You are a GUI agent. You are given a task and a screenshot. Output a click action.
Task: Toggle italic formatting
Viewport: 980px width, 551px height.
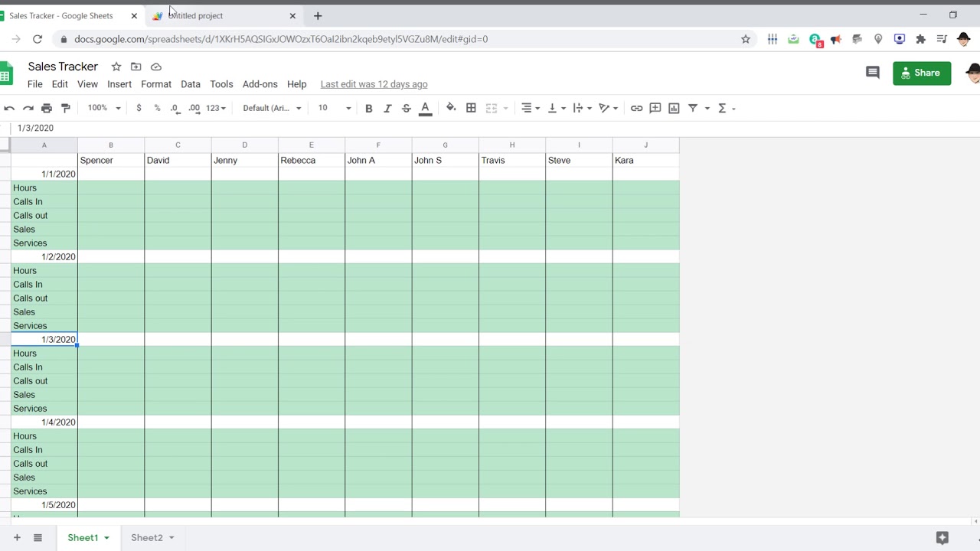pyautogui.click(x=387, y=108)
